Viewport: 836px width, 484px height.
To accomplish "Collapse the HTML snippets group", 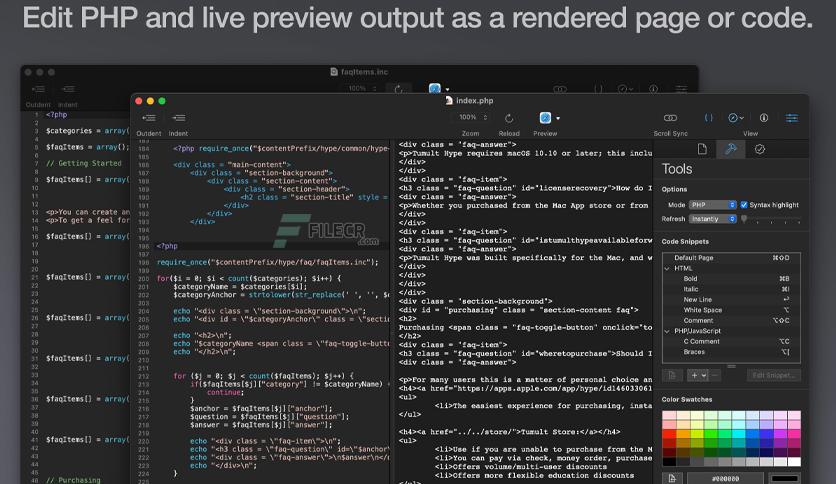I will [x=666, y=268].
